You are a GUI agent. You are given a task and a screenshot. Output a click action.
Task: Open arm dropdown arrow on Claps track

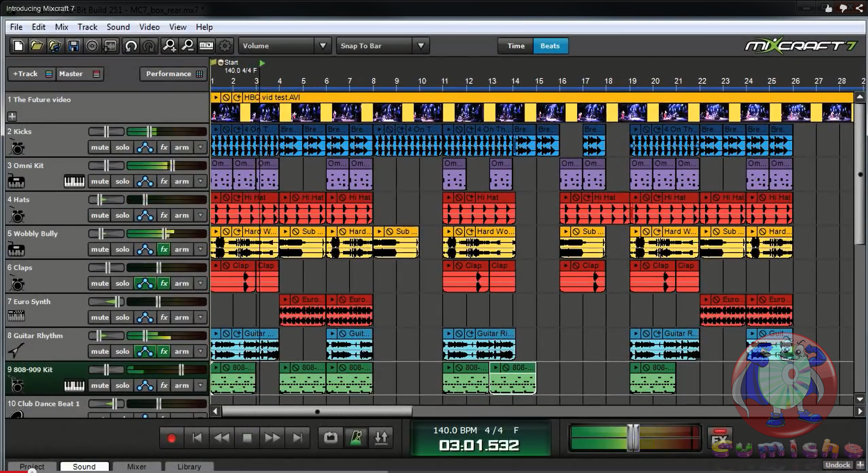tap(200, 284)
